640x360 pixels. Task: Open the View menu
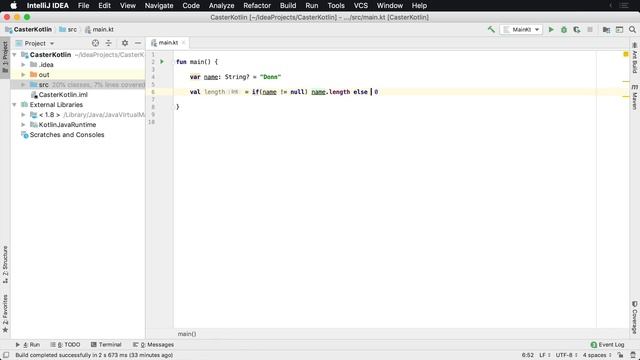click(x=127, y=6)
